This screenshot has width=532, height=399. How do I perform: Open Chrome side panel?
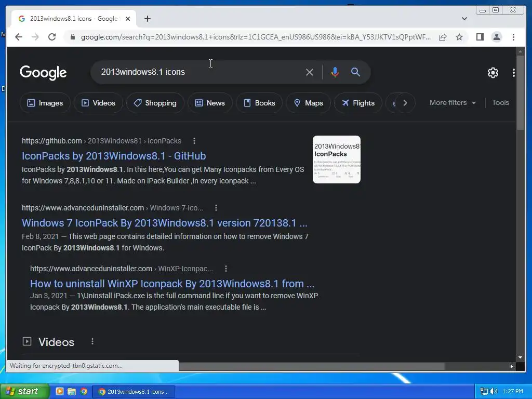[x=480, y=37]
